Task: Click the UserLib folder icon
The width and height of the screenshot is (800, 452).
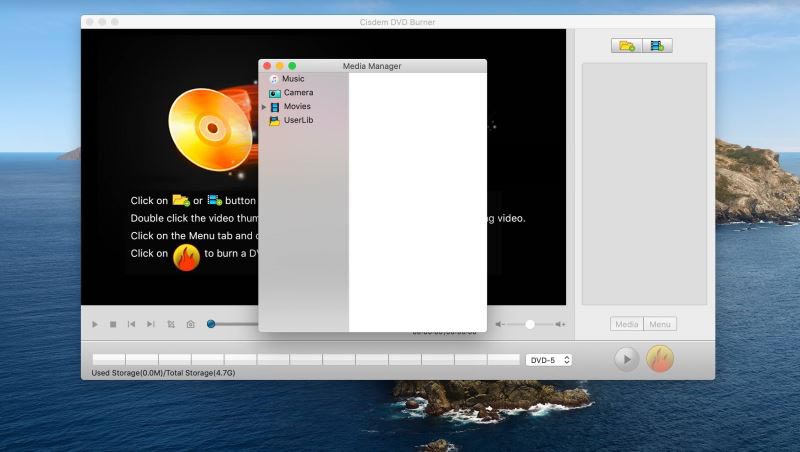Action: coord(274,121)
